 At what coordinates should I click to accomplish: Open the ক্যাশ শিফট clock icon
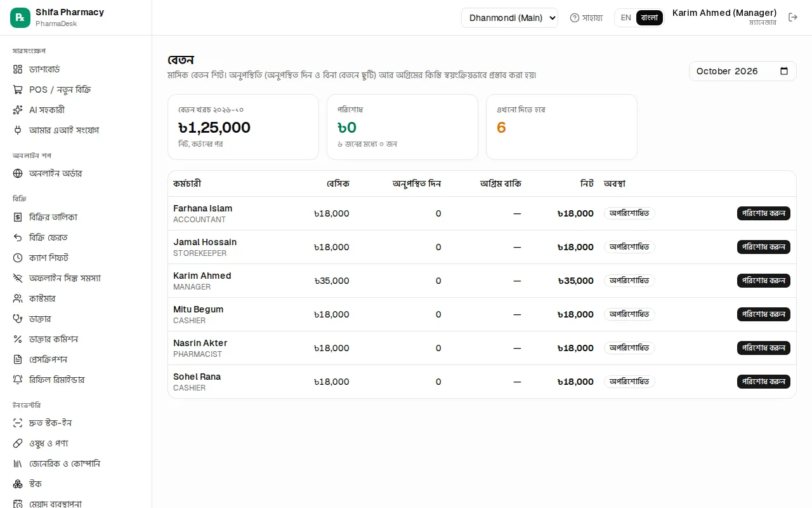(18, 258)
